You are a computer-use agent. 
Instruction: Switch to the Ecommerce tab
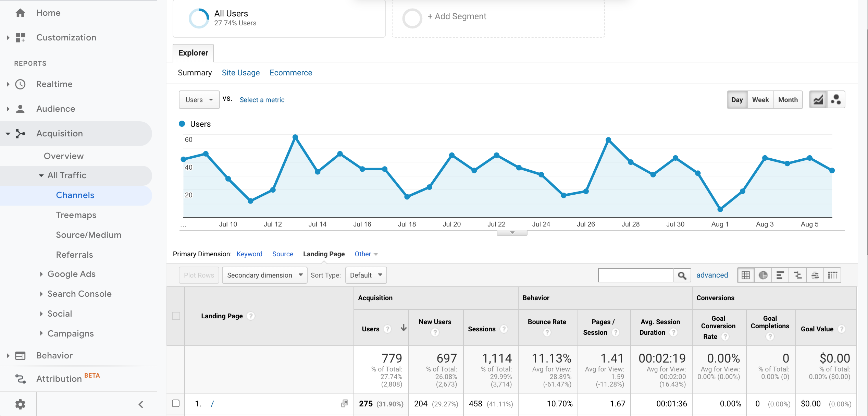pos(290,72)
